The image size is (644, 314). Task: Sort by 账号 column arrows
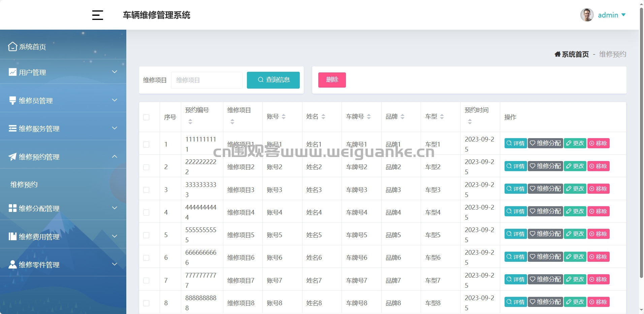point(284,117)
